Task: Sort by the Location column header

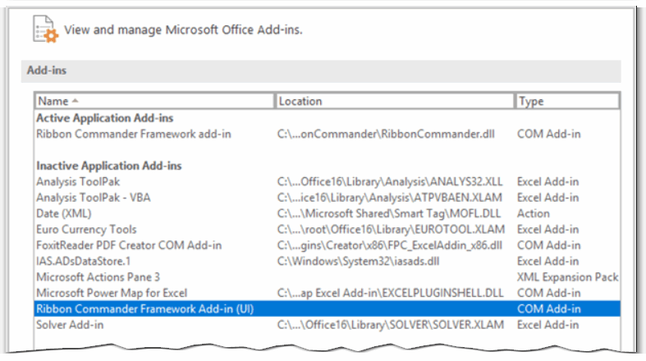Action: coord(395,101)
